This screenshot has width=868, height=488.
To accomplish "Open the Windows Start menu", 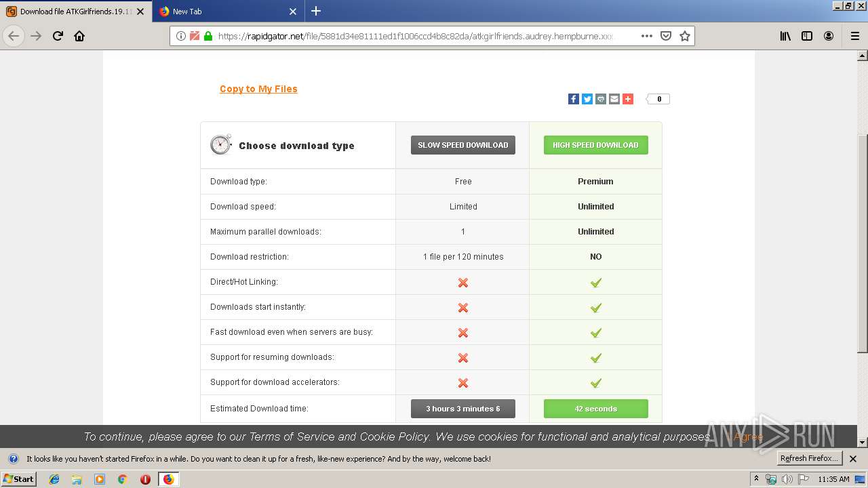I will (18, 479).
